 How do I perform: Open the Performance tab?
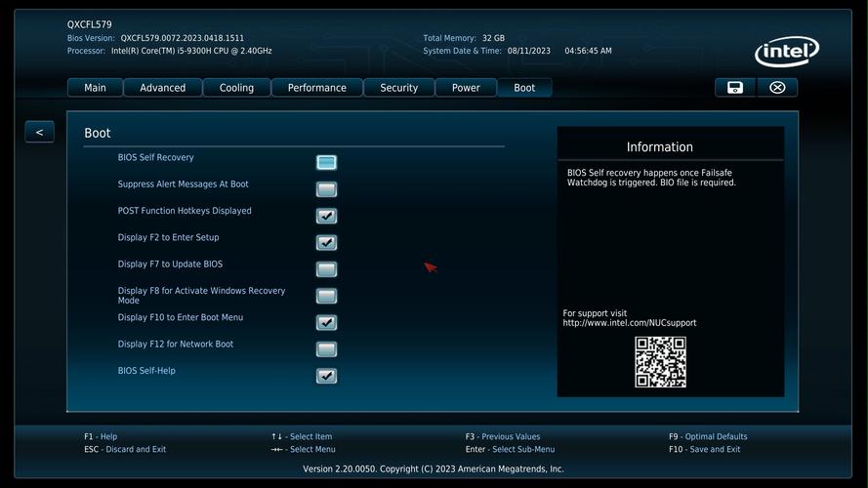click(317, 88)
